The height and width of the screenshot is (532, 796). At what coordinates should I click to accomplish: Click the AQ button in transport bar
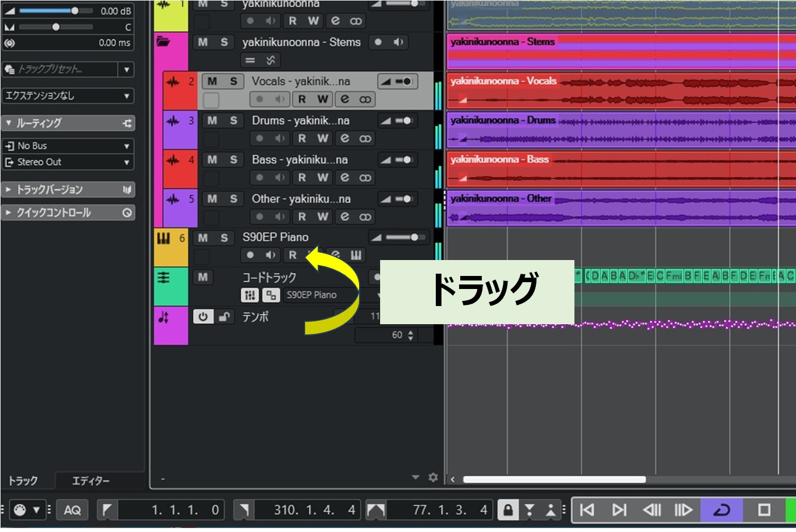coord(72,510)
